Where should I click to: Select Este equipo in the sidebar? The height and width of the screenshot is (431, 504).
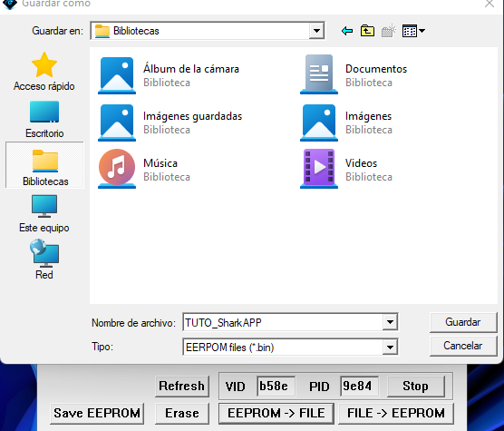tap(44, 214)
